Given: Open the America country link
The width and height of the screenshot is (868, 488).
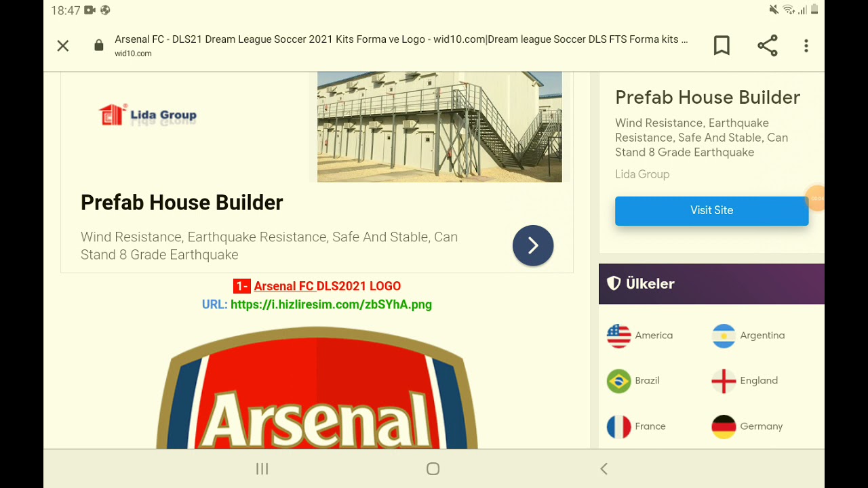Looking at the screenshot, I should point(654,335).
